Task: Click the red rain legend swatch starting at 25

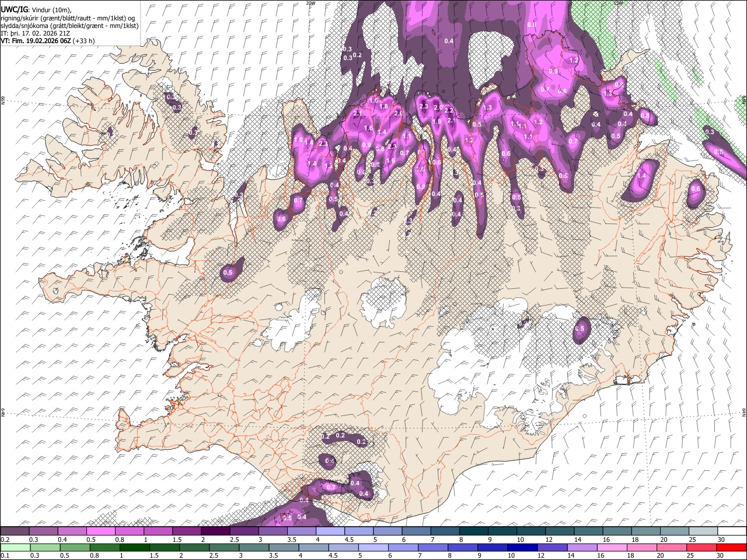Action: click(x=702, y=547)
